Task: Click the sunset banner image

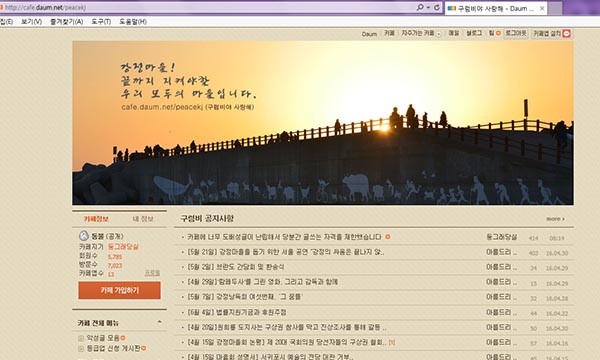Action: [x=323, y=123]
